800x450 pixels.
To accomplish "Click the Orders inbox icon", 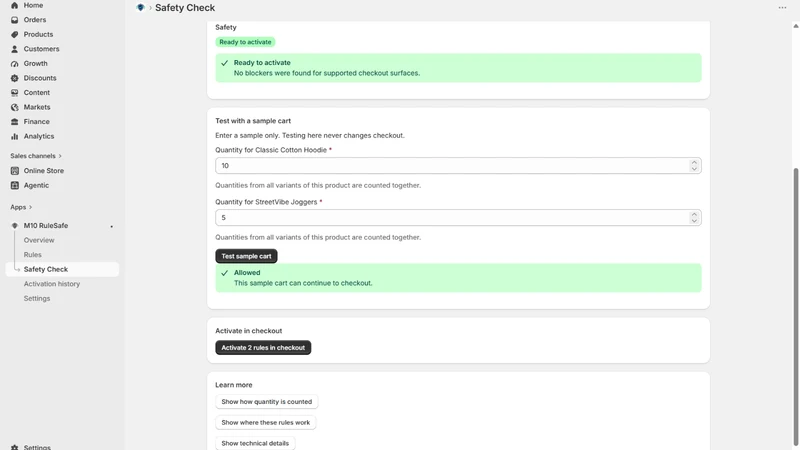I will pos(14,20).
